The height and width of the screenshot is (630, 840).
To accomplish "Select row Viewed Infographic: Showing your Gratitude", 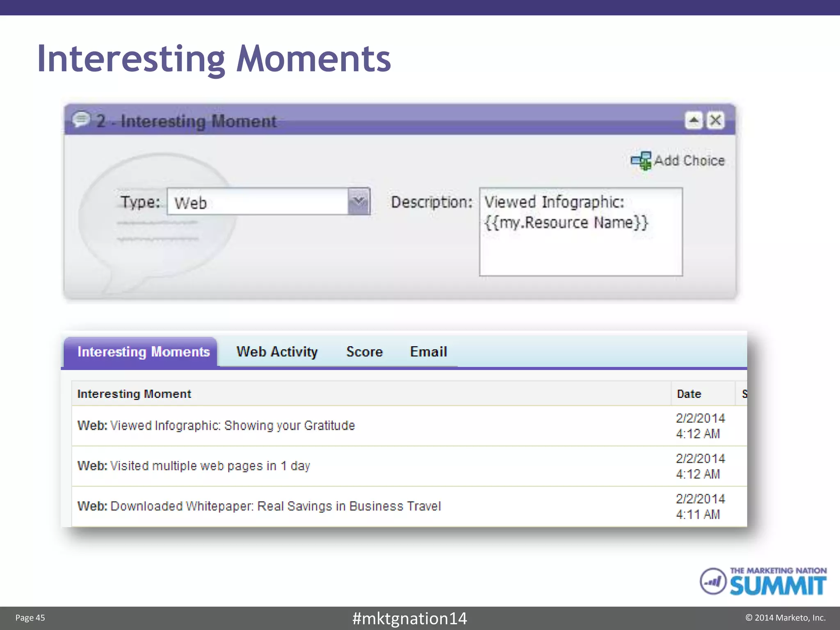I will [409, 426].
